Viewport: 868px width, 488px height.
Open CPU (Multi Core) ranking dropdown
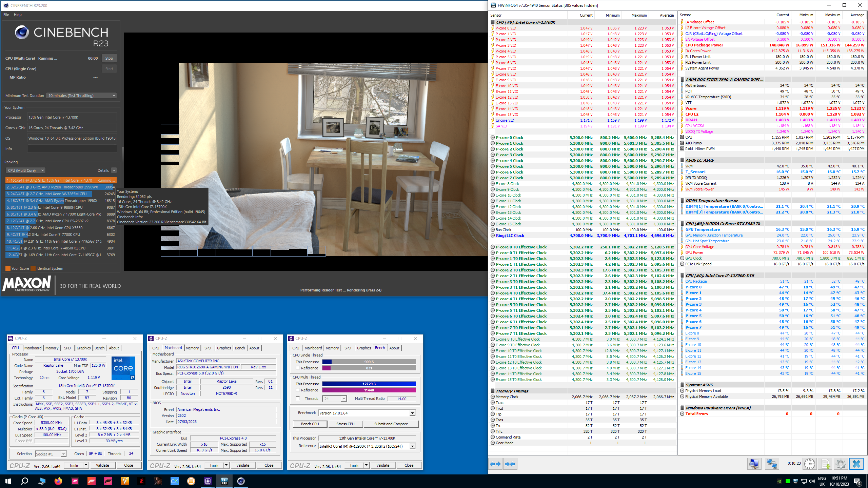[26, 170]
